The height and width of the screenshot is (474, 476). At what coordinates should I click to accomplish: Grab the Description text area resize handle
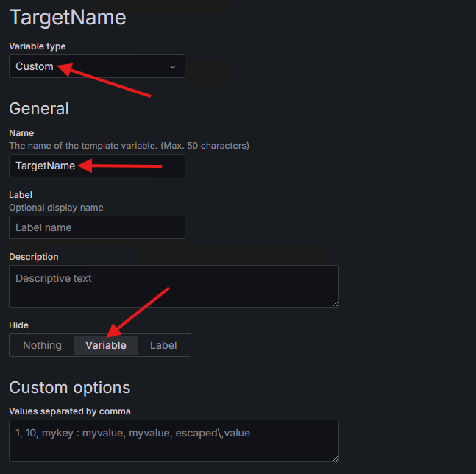coord(335,303)
